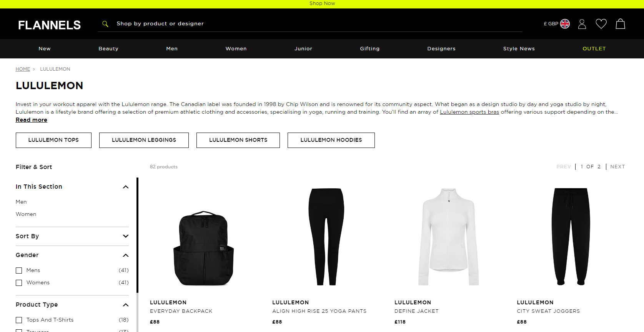Tick the Tops And T-Shirts checkbox

(x=19, y=320)
